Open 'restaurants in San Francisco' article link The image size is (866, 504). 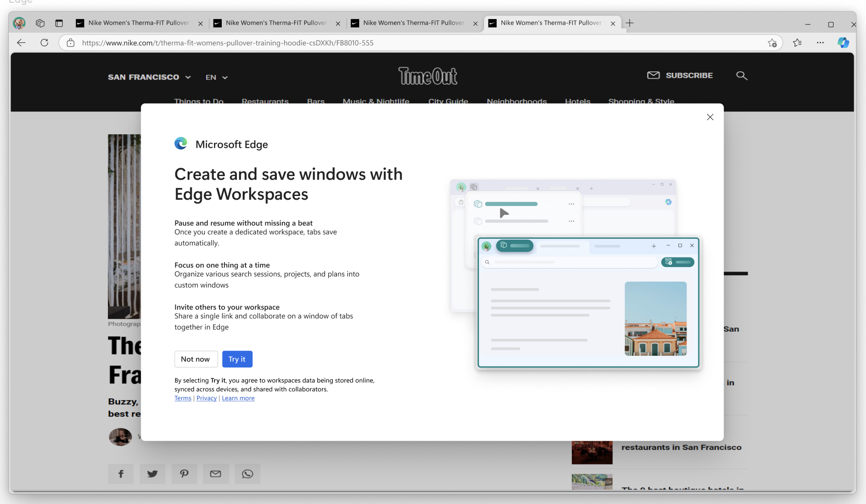coord(682,447)
